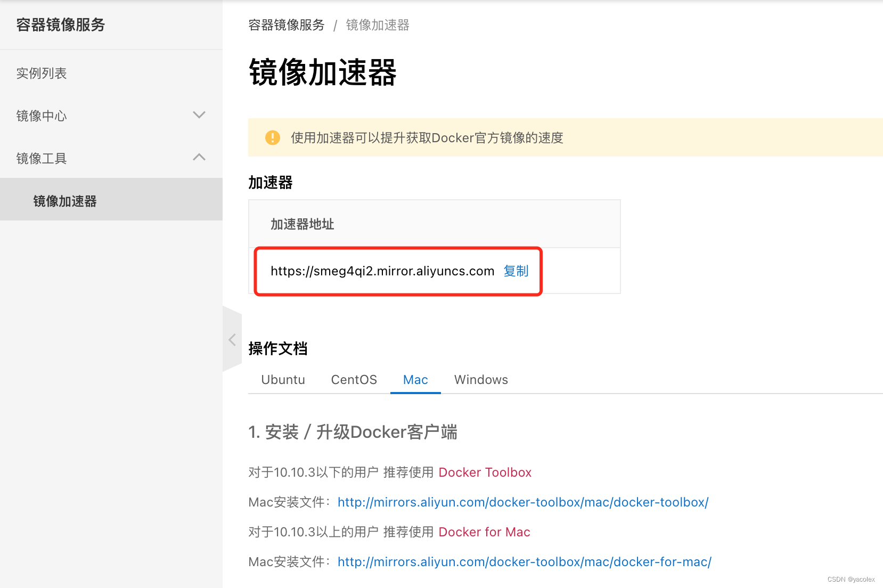
Task: Switch to the CentOS tab
Action: 354,380
